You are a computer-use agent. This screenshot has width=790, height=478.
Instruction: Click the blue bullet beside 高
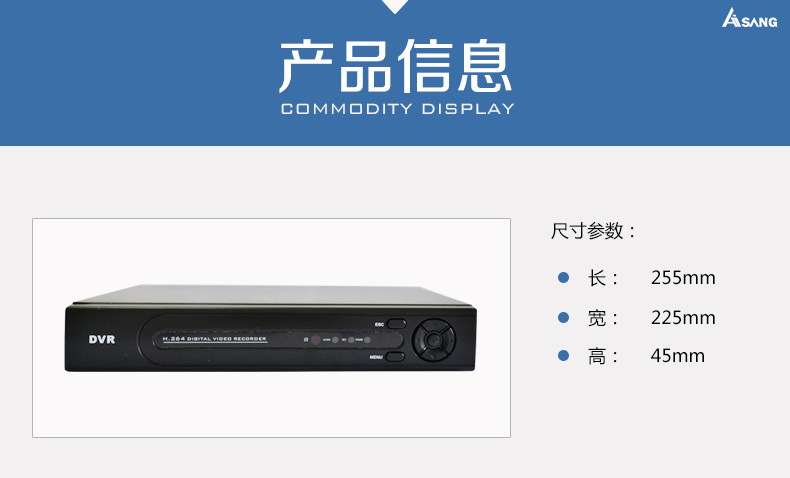click(x=563, y=356)
